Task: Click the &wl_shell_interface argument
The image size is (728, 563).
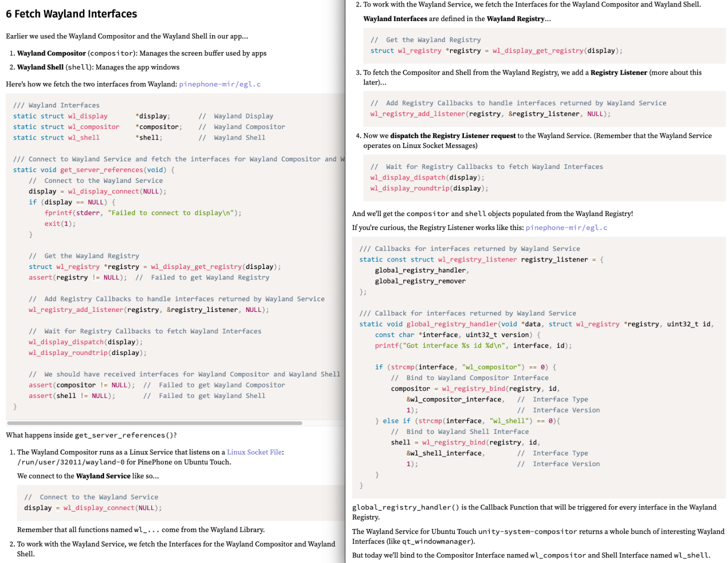Action: click(x=444, y=453)
